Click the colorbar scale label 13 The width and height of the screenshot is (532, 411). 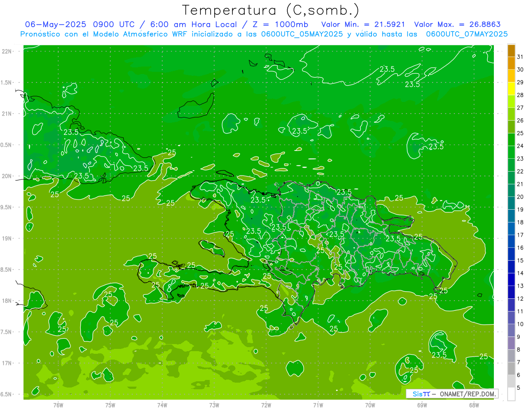coord(520,286)
